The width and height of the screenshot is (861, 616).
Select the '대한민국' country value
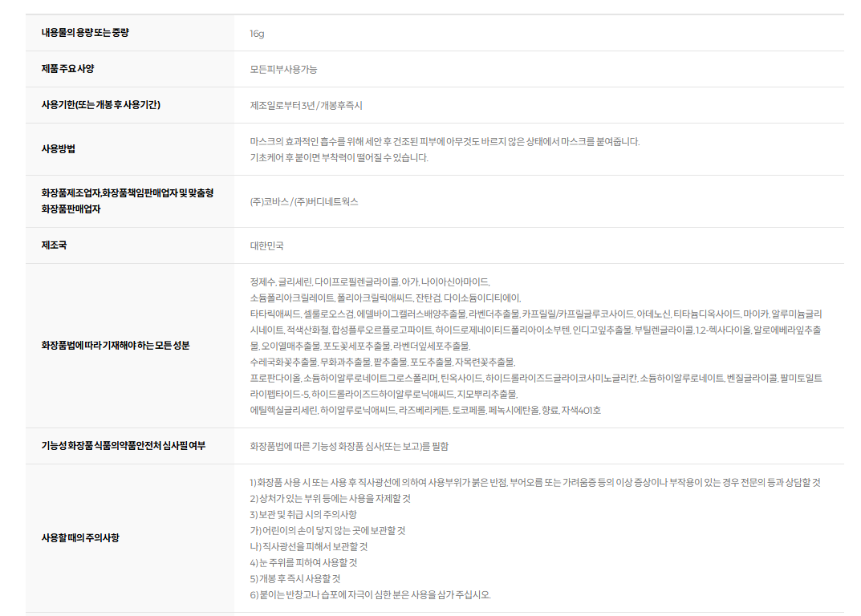(266, 245)
